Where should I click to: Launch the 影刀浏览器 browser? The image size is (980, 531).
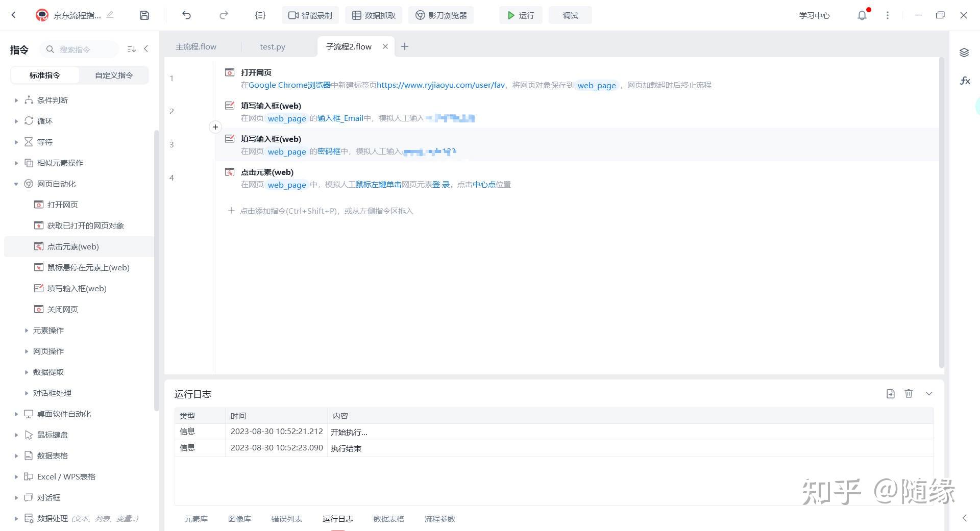pyautogui.click(x=440, y=15)
